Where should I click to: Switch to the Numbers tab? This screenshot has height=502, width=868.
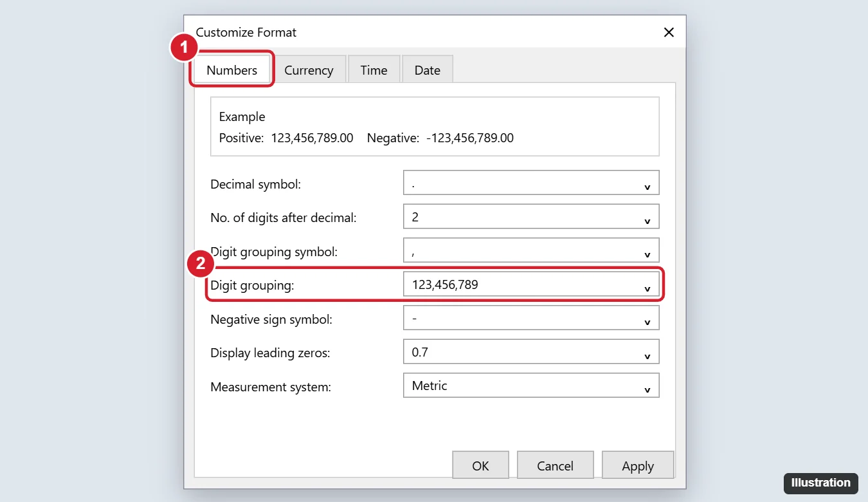click(232, 70)
